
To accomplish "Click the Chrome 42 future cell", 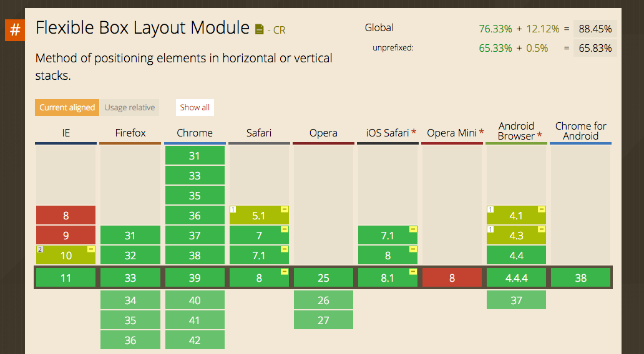I will (195, 340).
